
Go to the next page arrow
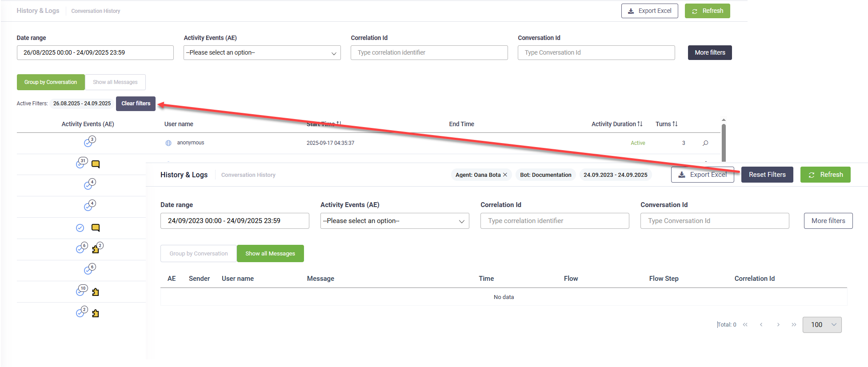point(778,325)
